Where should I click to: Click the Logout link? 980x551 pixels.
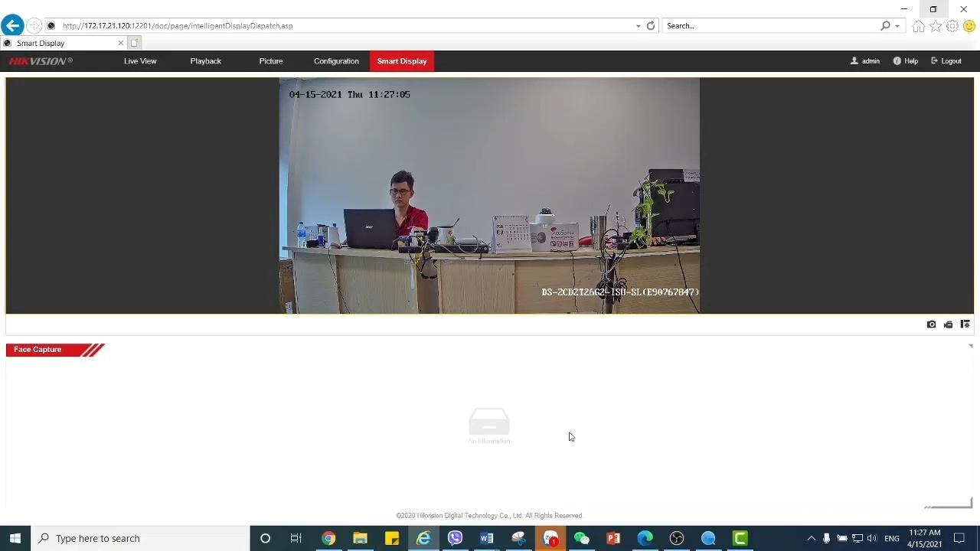(946, 61)
